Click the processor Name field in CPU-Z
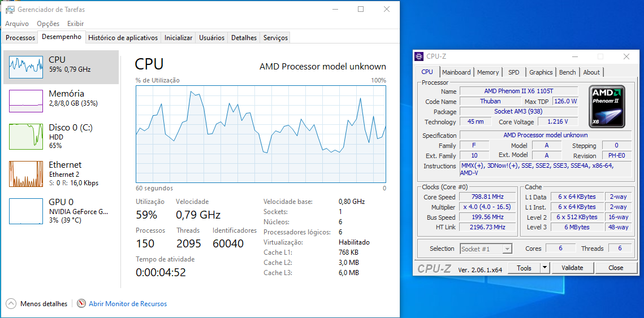644x318 pixels. [x=518, y=91]
